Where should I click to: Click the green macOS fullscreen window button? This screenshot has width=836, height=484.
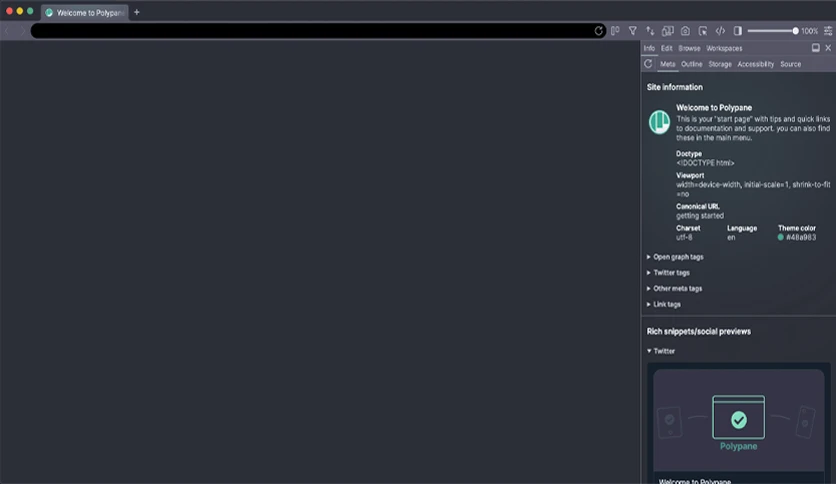click(30, 11)
